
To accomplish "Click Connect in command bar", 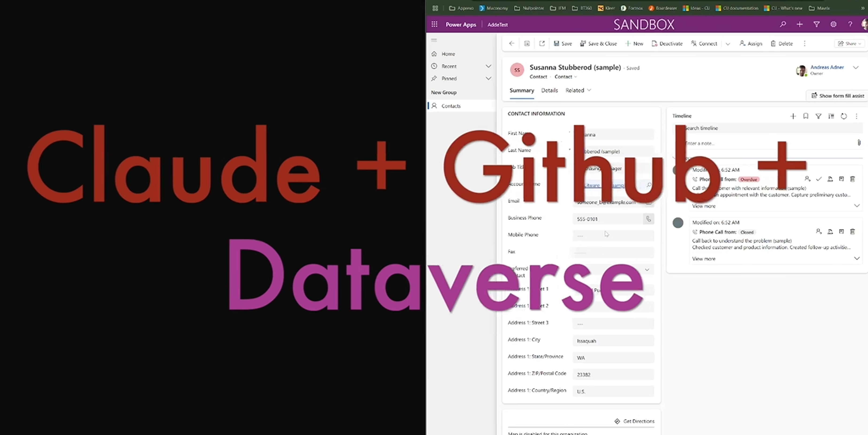I will pyautogui.click(x=704, y=44).
